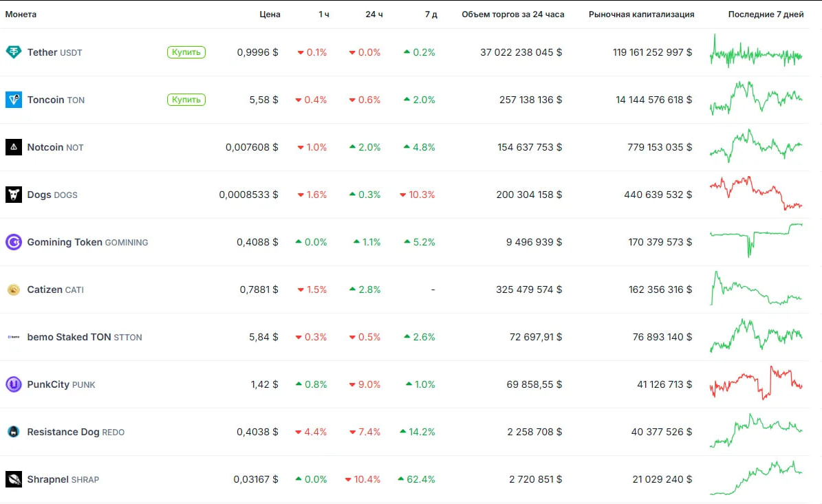822x504 pixels.
Task: Open the Resistance Dog REDO link
Action: 76,432
